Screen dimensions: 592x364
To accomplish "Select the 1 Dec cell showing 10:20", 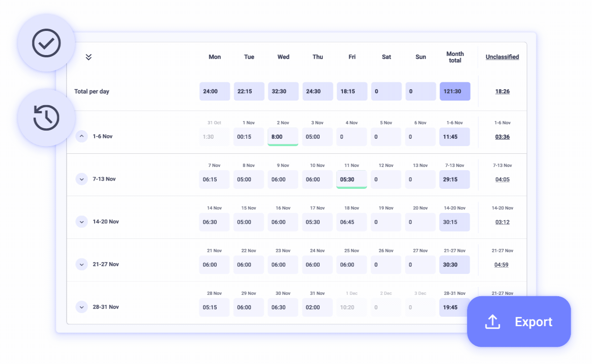I will pos(352,308).
